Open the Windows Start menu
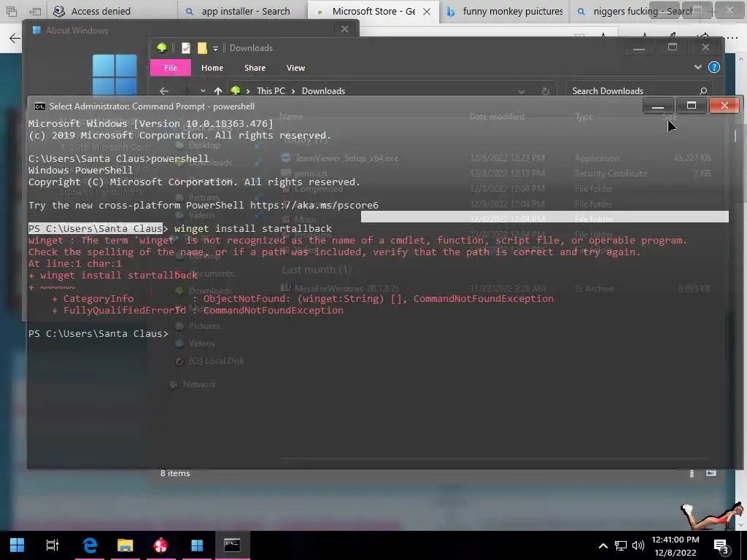Screen dimensions: 747x560 (x=18, y=545)
